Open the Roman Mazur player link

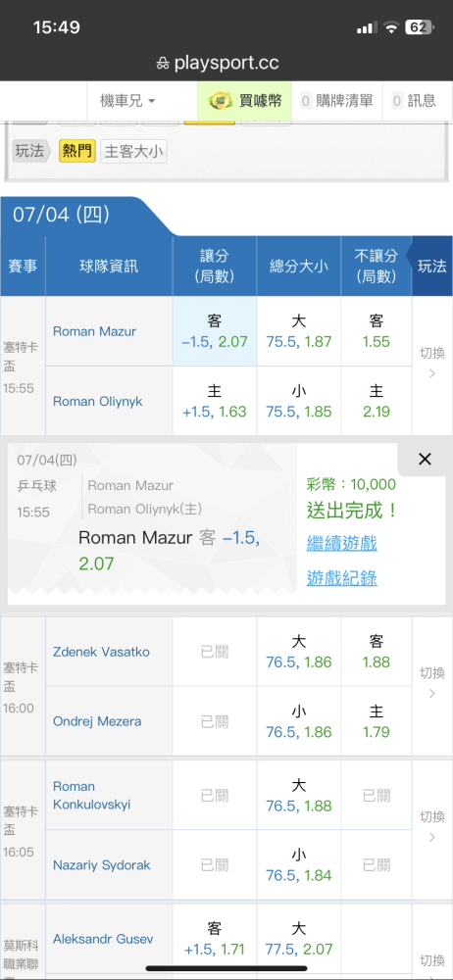coord(94,331)
